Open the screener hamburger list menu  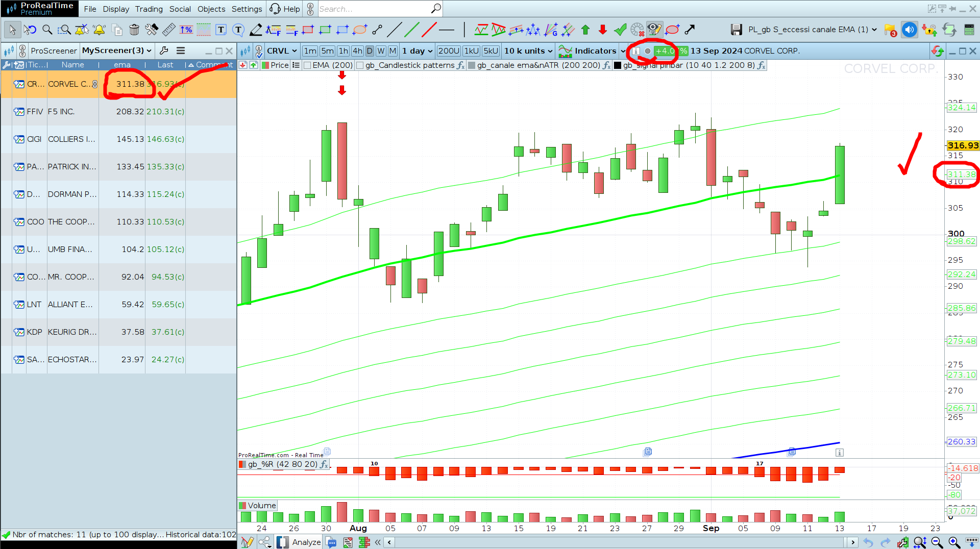tap(181, 51)
